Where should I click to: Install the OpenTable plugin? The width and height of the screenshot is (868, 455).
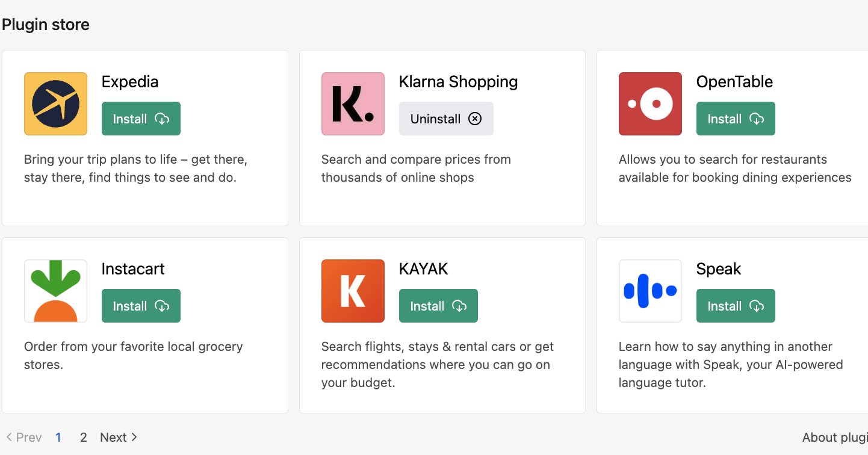click(736, 119)
